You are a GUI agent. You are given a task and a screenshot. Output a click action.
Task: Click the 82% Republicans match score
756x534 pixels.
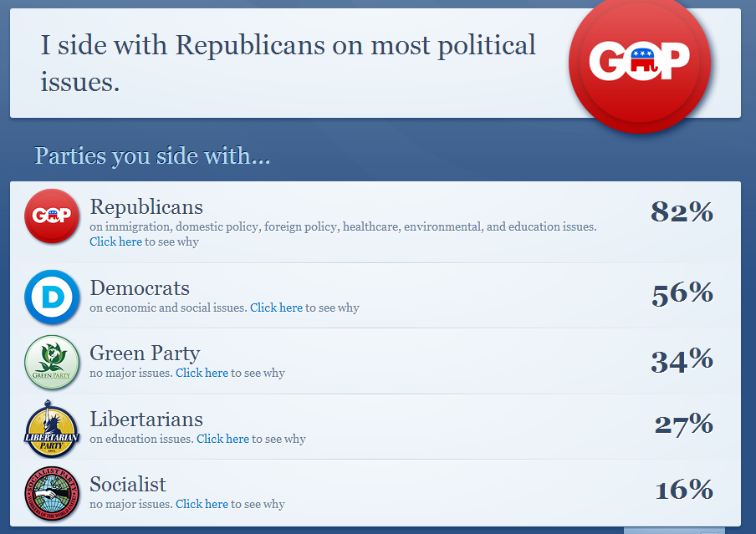(682, 213)
